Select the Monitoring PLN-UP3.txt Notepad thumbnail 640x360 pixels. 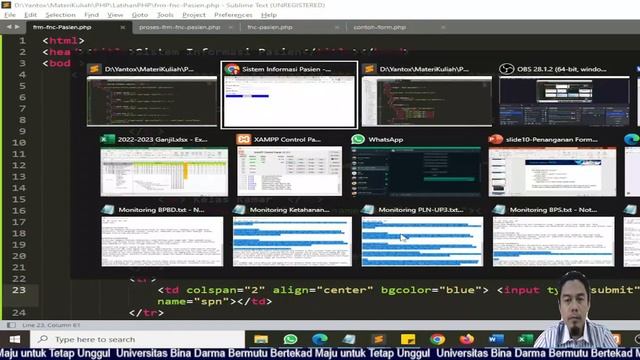pos(422,242)
